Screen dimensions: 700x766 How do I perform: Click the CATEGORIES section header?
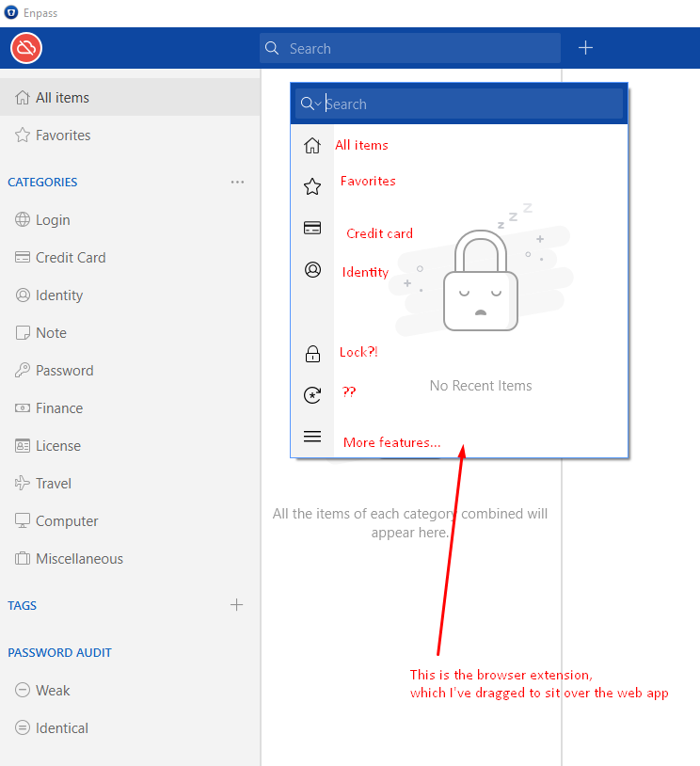click(42, 183)
